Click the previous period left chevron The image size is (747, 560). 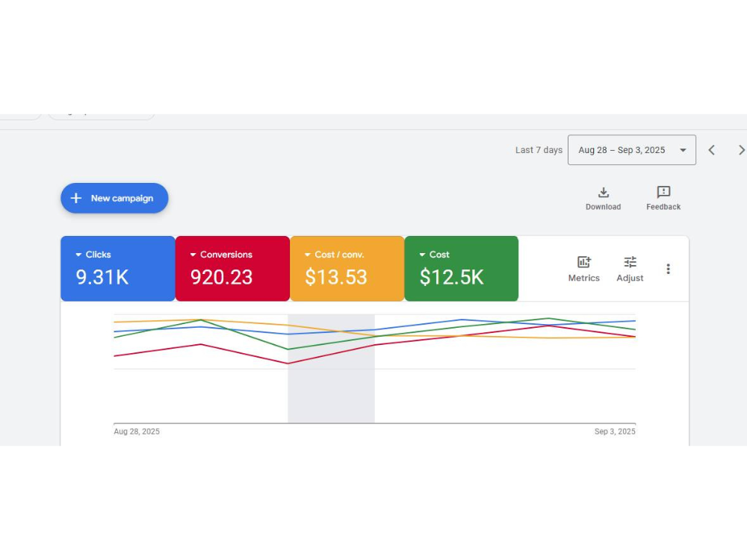pyautogui.click(x=711, y=149)
